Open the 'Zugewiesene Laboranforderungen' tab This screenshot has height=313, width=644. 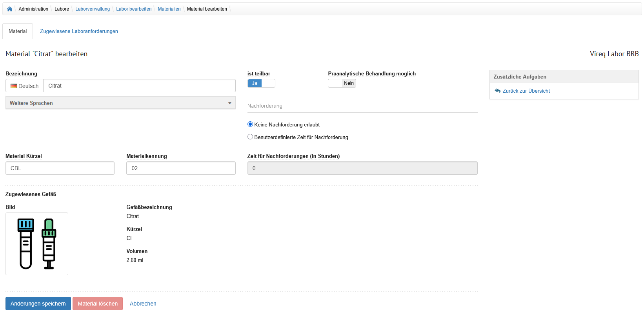[79, 31]
